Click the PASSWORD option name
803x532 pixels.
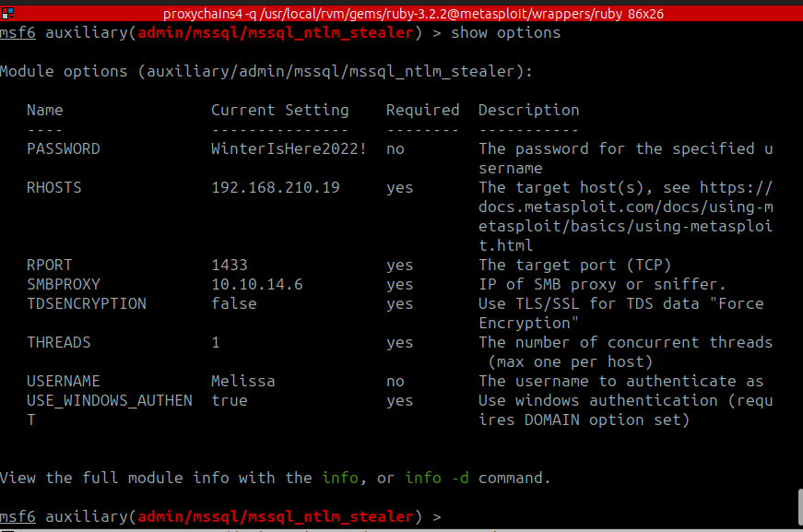[64, 149]
